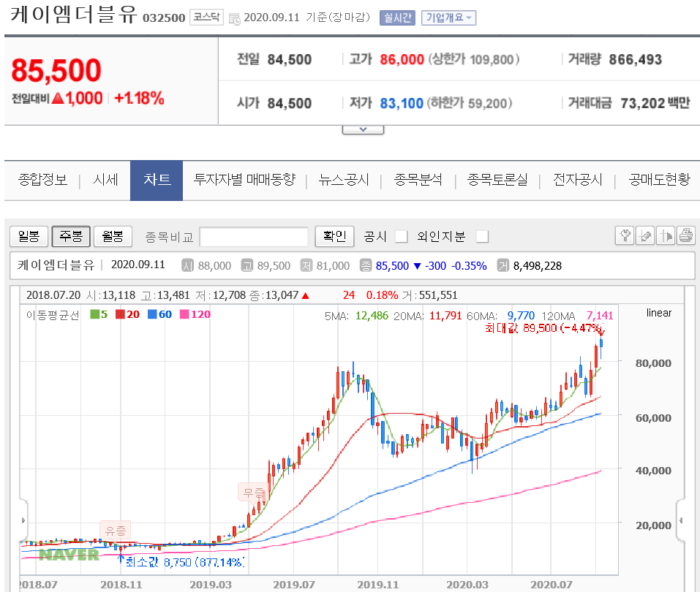Click the 저 low-price icon in info bar
Image resolution: width=700 pixels, height=592 pixels.
[x=306, y=266]
